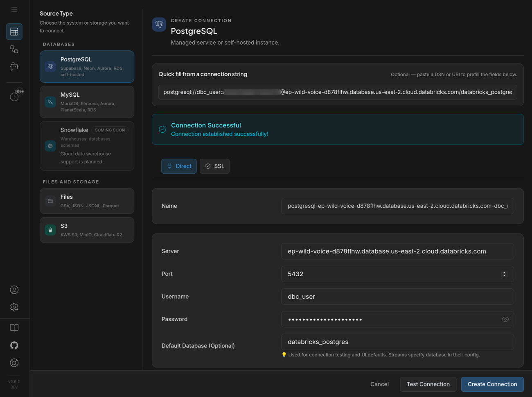Click the 'Connection established successfully!' message

pyautogui.click(x=220, y=134)
